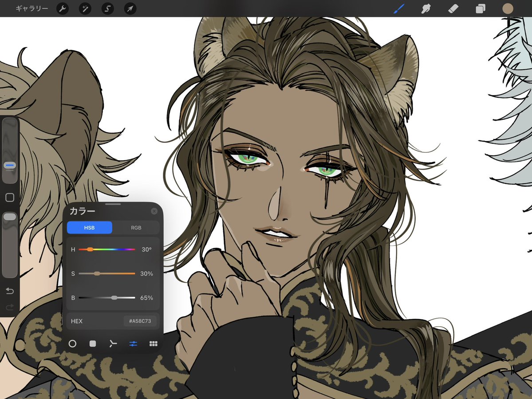The image size is (532, 399).
Task: Tap the Redo arrow in sidebar
Action: tap(10, 307)
